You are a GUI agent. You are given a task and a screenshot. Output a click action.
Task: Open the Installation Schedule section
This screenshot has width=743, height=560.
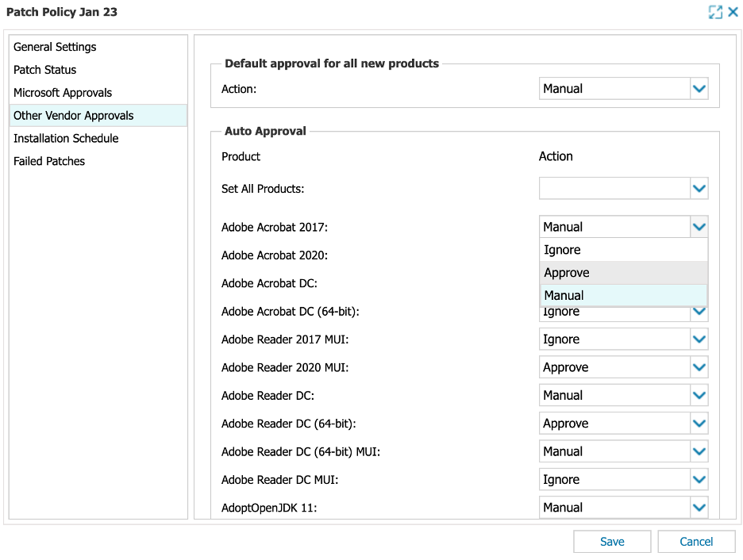(x=65, y=138)
